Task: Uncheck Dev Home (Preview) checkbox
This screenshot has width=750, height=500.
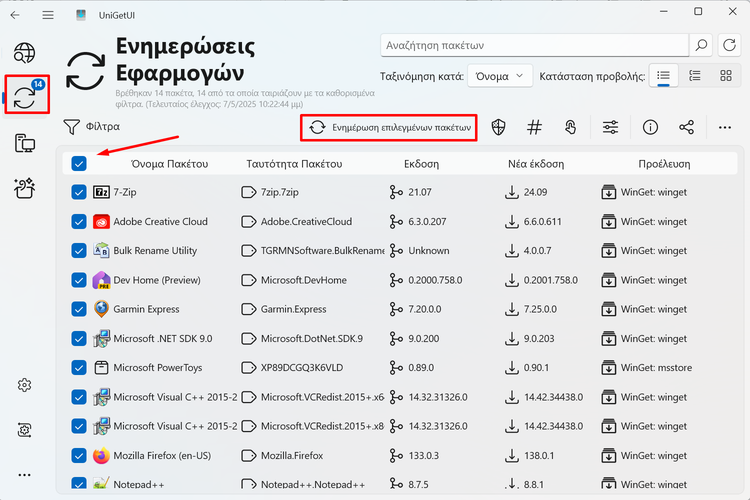Action: (x=79, y=280)
